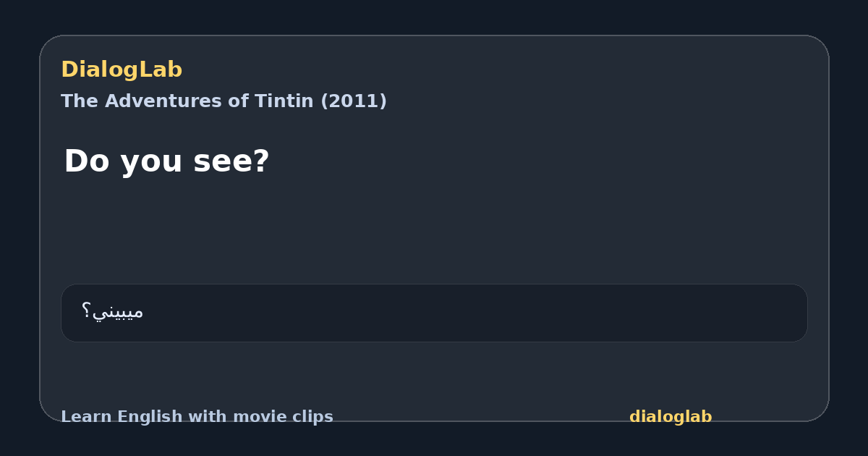868x456 pixels.
Task: Select The Adventures of Tintin movie title
Action: point(224,101)
